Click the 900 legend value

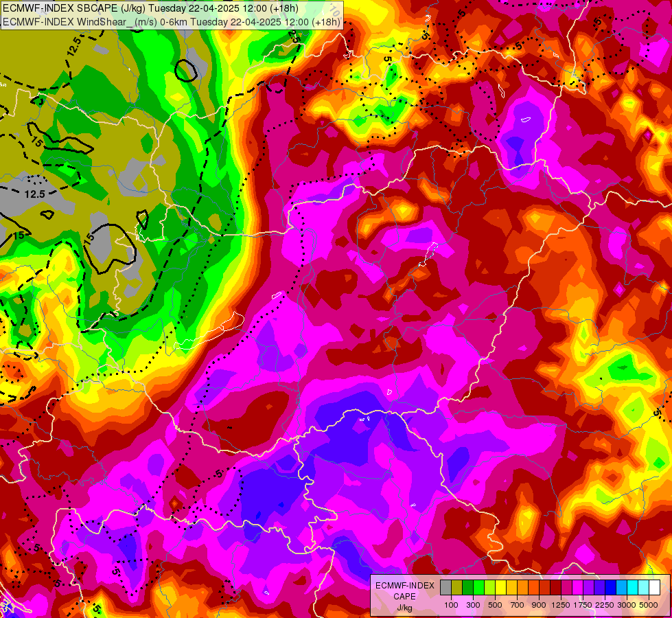click(x=539, y=605)
